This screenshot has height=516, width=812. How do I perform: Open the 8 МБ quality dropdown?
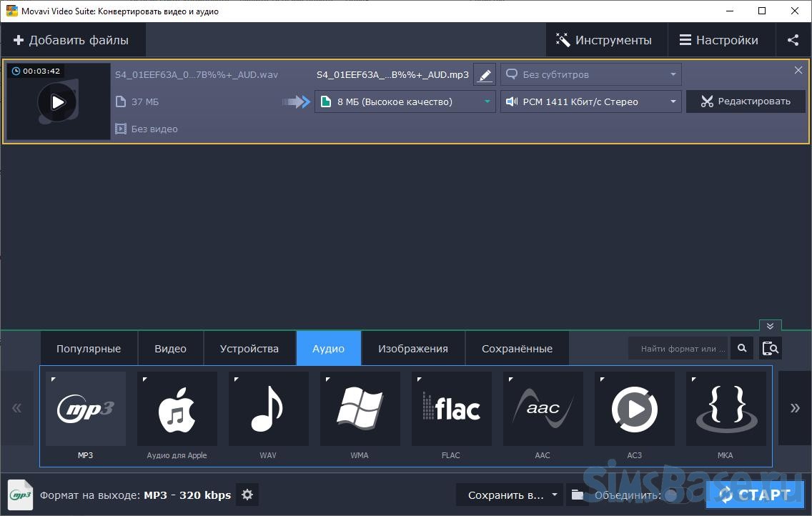(405, 101)
